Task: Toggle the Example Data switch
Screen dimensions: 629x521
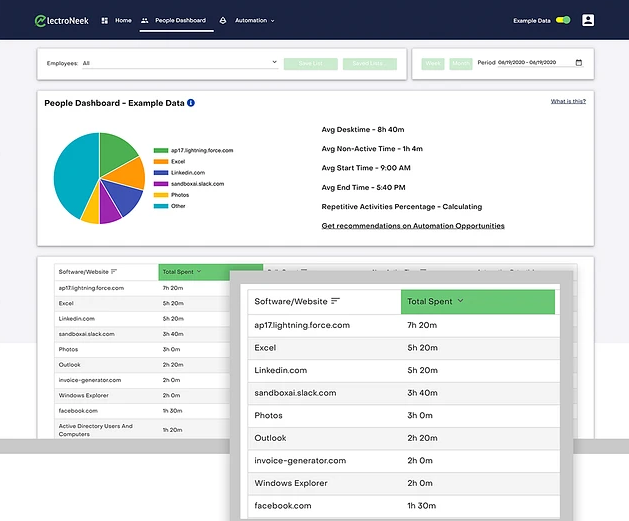Action: pos(563,20)
